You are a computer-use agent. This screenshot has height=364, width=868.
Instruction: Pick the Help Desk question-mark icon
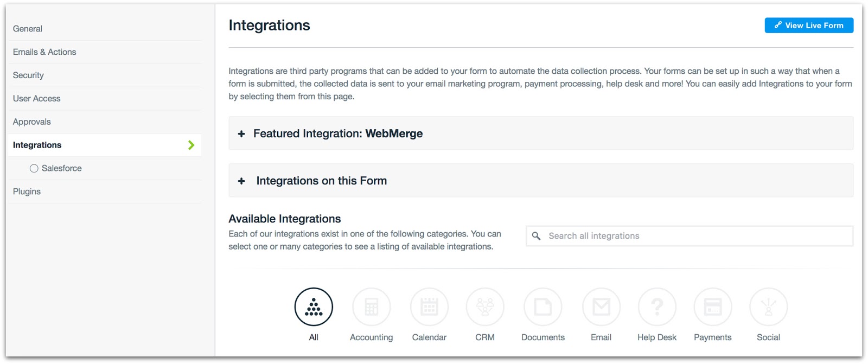coord(657,307)
